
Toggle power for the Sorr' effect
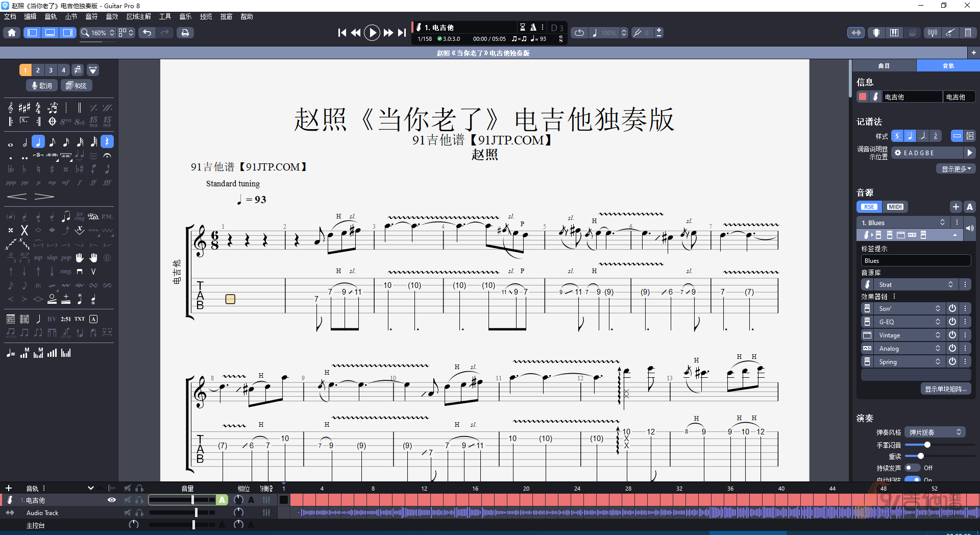point(952,308)
